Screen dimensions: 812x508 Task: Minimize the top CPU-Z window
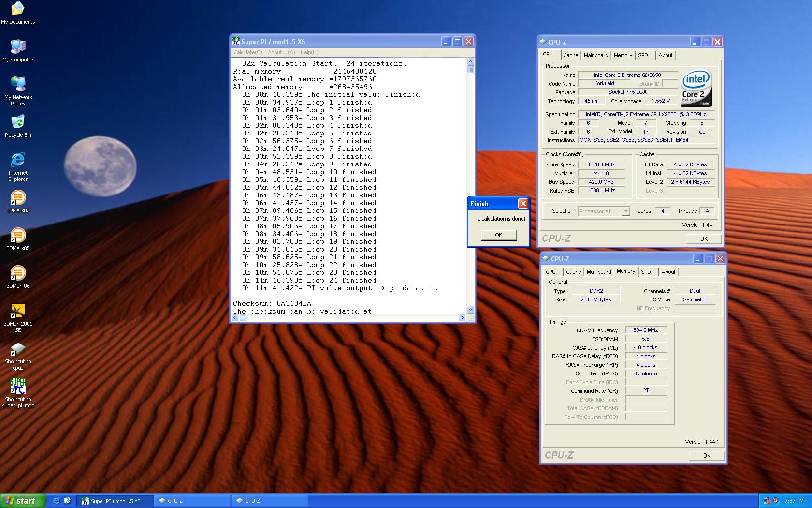(x=695, y=42)
